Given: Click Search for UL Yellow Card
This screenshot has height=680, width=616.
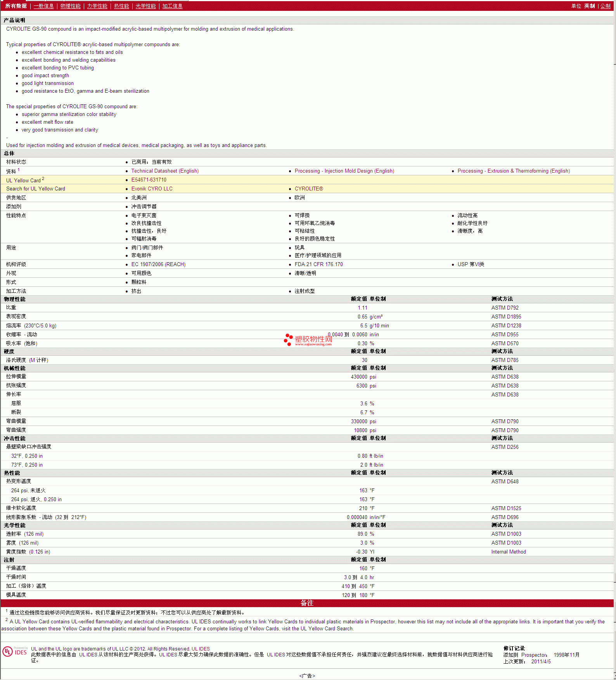Looking at the screenshot, I should pyautogui.click(x=36, y=189).
